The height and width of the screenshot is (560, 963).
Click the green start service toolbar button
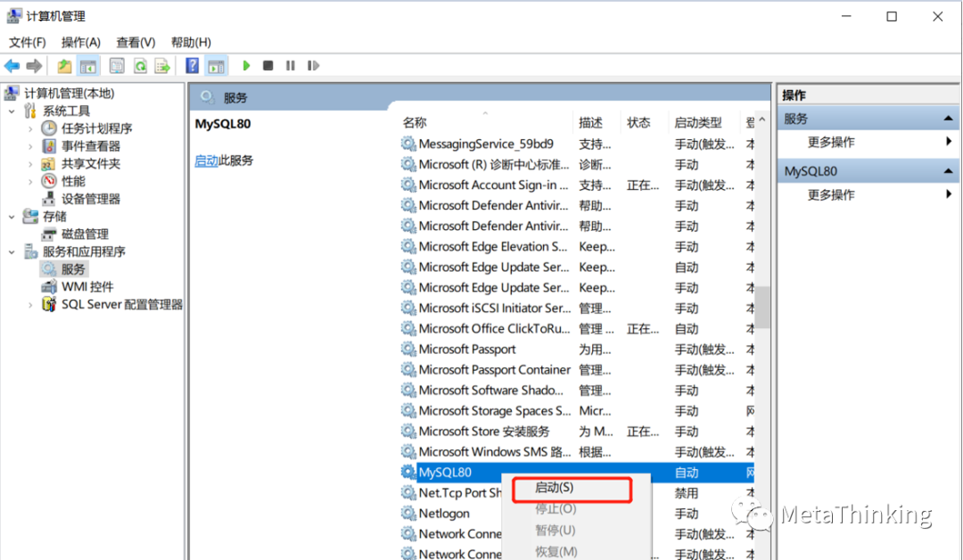[246, 66]
